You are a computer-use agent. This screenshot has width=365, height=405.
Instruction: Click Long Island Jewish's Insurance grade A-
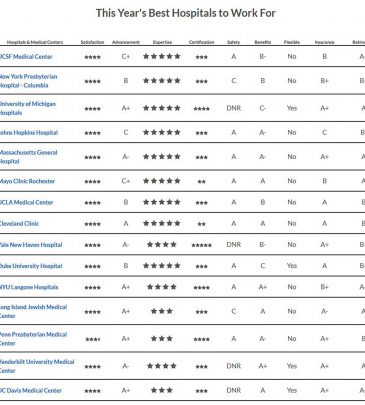[x=324, y=312]
